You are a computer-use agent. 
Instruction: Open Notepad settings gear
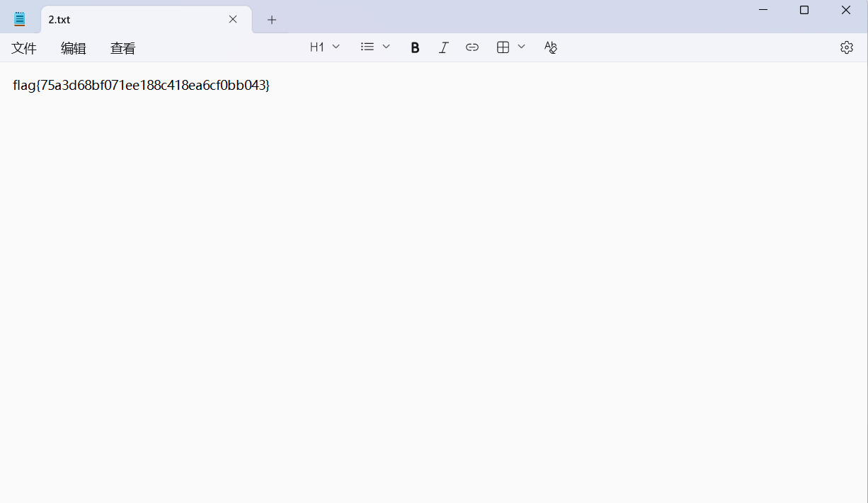pos(847,47)
